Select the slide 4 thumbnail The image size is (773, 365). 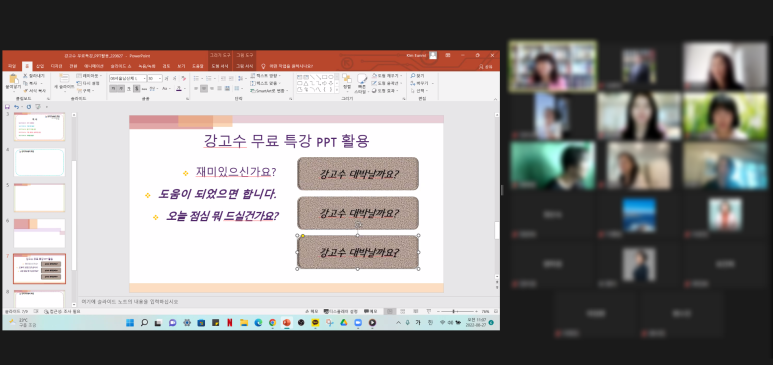point(39,162)
